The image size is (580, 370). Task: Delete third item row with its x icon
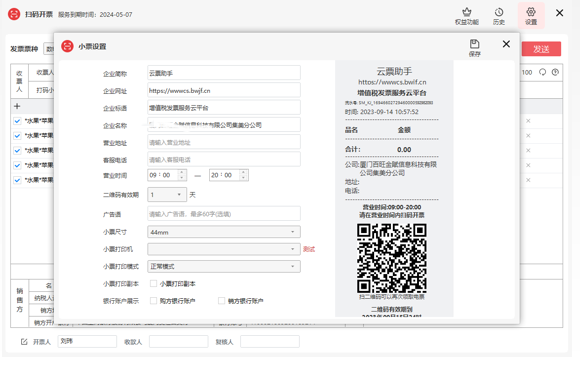[528, 150]
